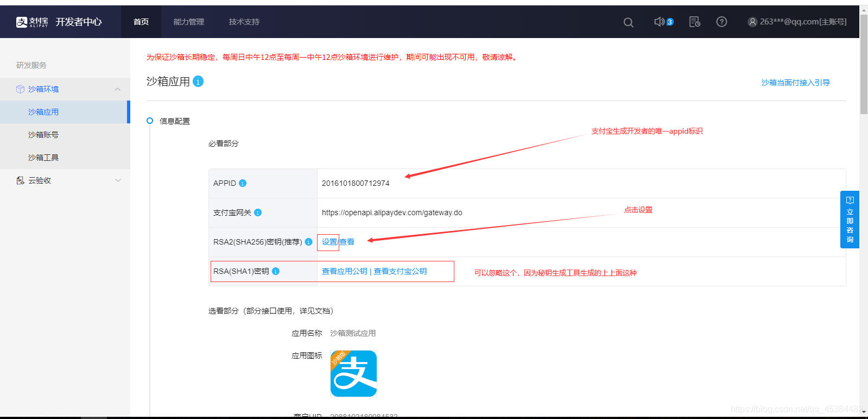Go to the 首页 tab

pos(141,22)
